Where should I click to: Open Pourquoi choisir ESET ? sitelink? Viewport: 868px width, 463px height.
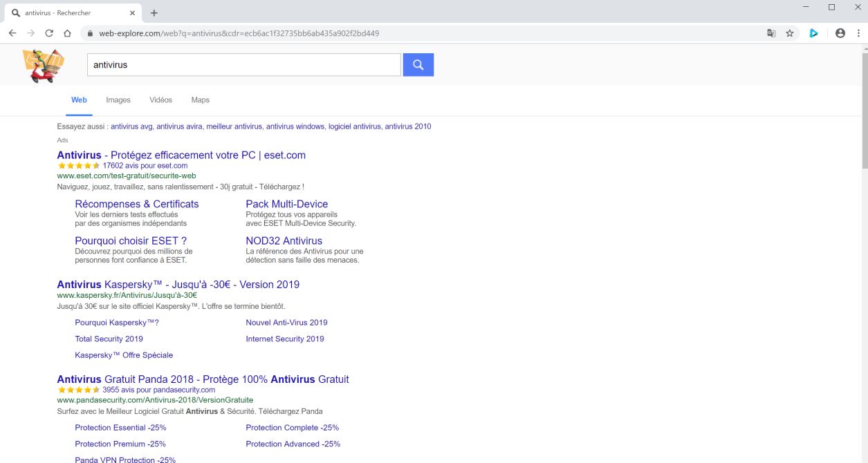[131, 240]
